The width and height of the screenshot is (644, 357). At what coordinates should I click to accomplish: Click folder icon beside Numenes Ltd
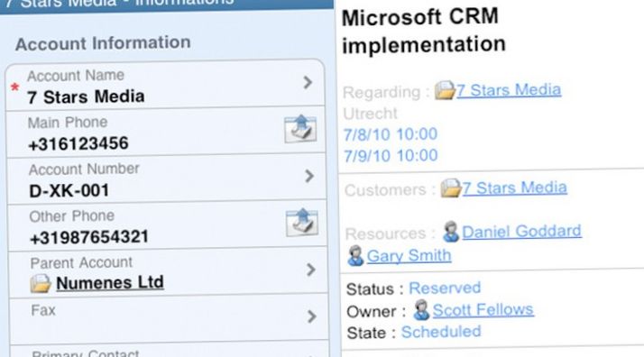[x=41, y=284]
